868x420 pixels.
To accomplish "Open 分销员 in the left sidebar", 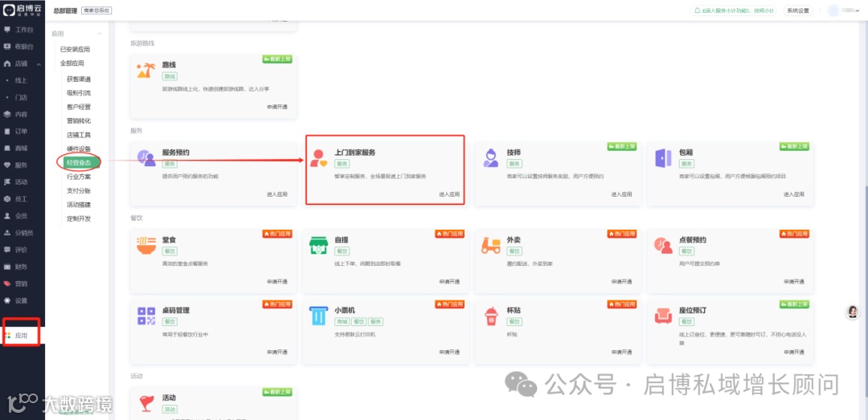I will coord(23,233).
